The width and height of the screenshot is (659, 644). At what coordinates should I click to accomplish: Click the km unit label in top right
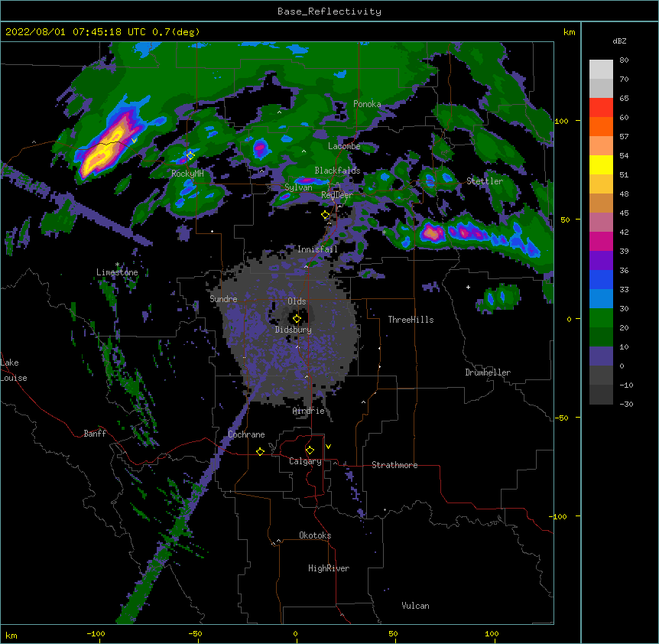point(570,32)
